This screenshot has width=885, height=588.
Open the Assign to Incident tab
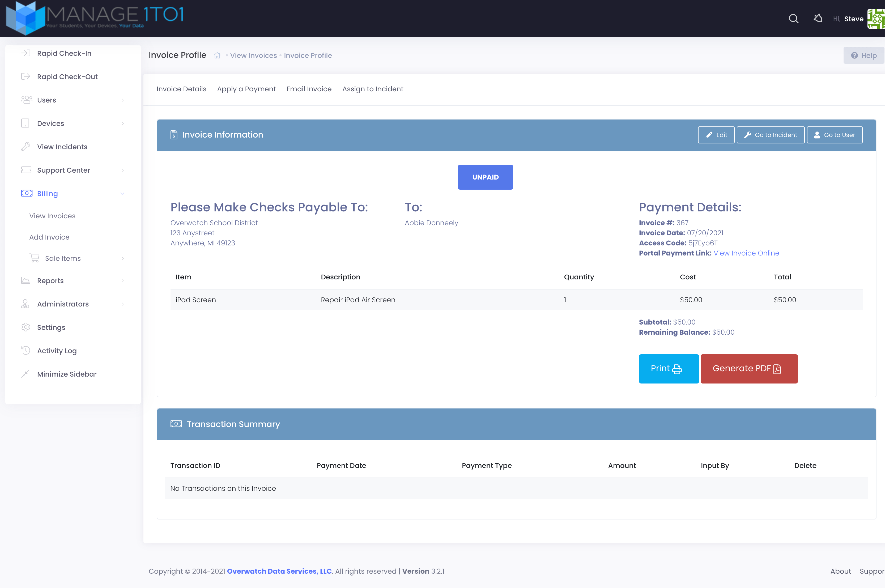(373, 89)
